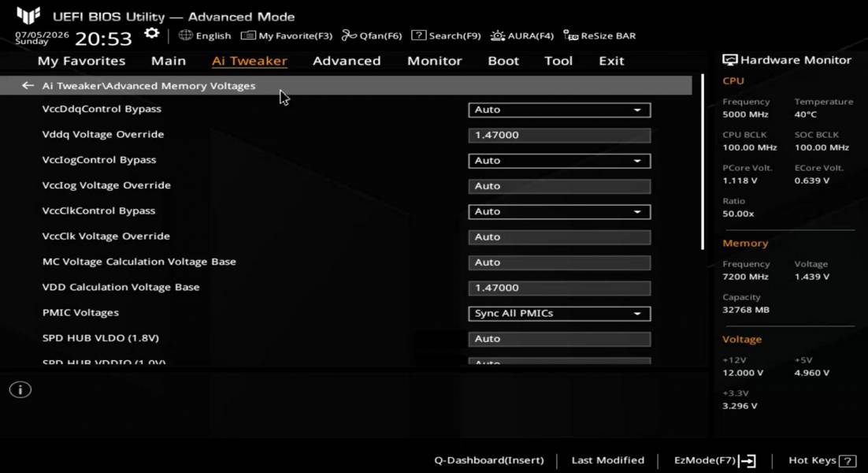Click Hot Keys button label
Screen dimensions: 868x473
(x=812, y=460)
